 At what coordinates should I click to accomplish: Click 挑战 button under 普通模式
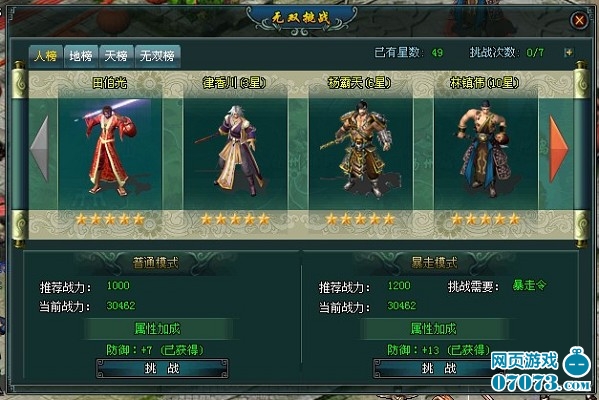[162, 368]
